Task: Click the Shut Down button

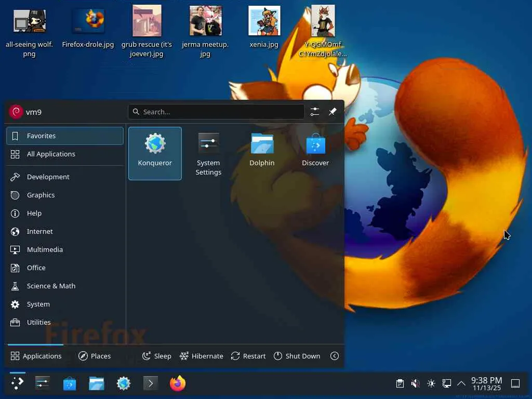Action: 297,356
